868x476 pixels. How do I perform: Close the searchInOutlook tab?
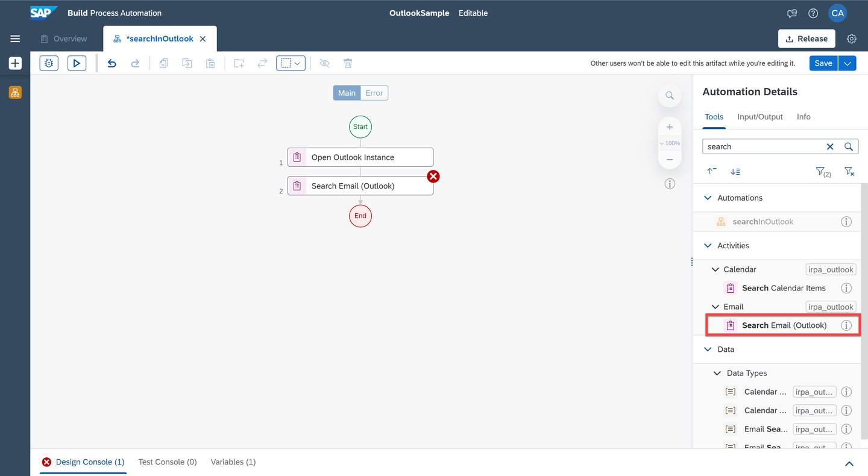[x=203, y=39]
